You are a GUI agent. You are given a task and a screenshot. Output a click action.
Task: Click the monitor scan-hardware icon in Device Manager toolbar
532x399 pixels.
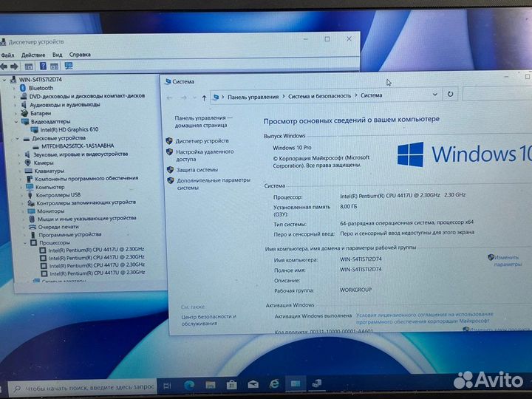coord(69,66)
